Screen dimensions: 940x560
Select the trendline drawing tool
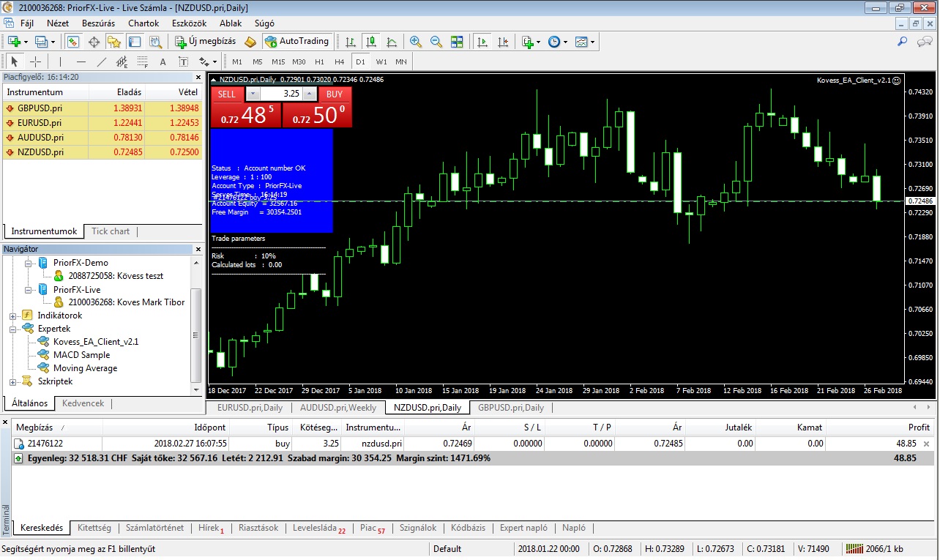coord(102,61)
